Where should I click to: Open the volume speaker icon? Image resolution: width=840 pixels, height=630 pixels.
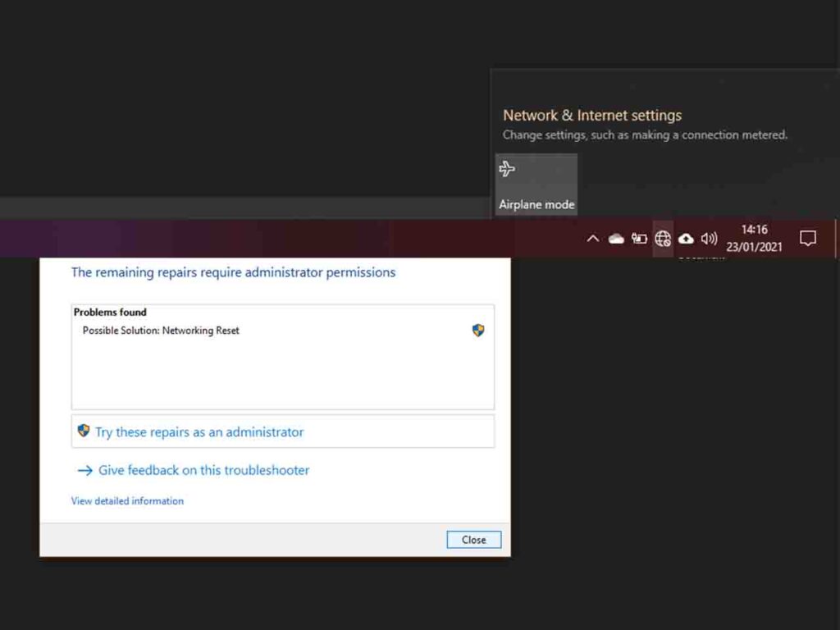pos(710,239)
